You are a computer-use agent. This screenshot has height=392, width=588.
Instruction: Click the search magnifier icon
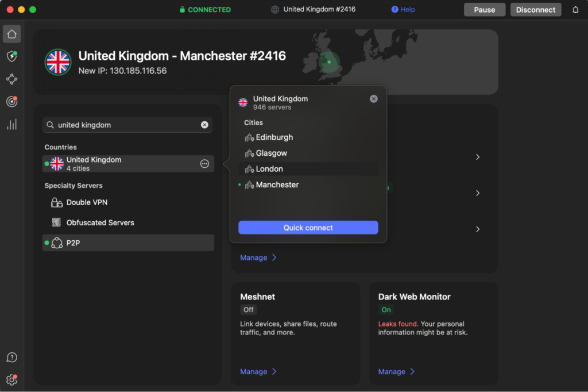tap(51, 125)
